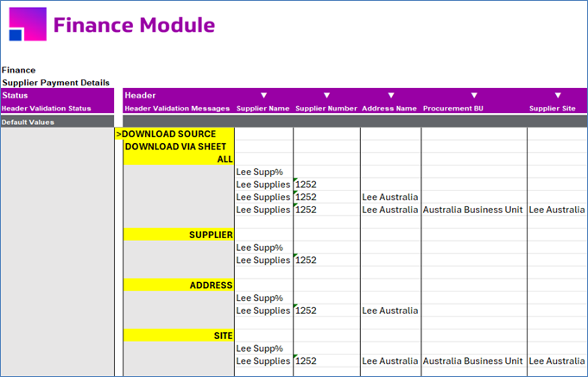The height and width of the screenshot is (377, 588).
Task: Select Australia Business Unit cell in SITE section
Action: [474, 361]
